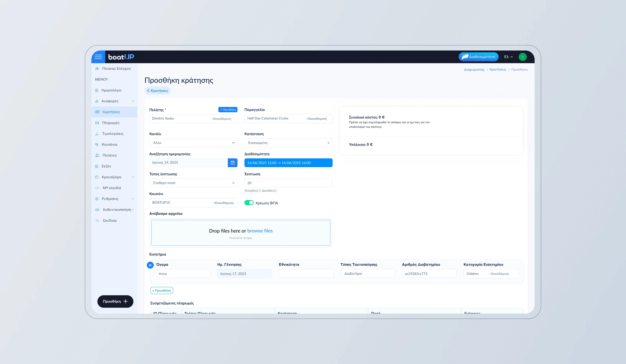Remove the Anna ticket row
The width and height of the screenshot is (626, 364).
click(x=150, y=265)
